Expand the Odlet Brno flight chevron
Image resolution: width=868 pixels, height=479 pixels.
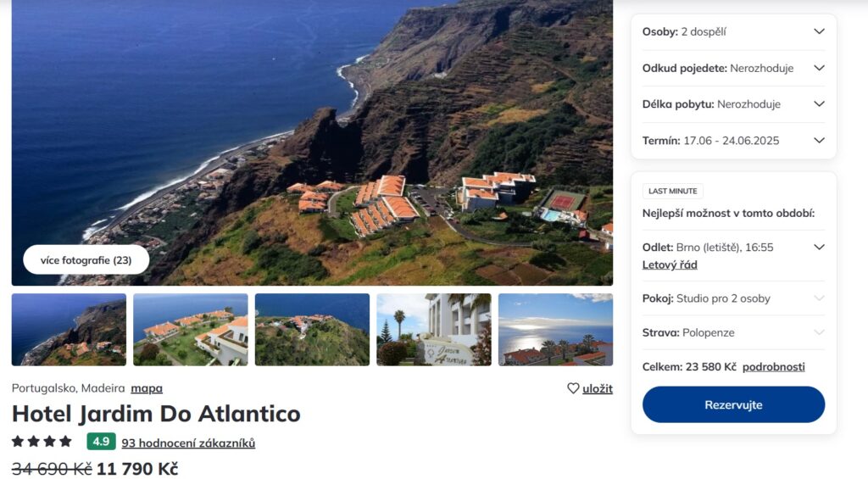pos(819,248)
